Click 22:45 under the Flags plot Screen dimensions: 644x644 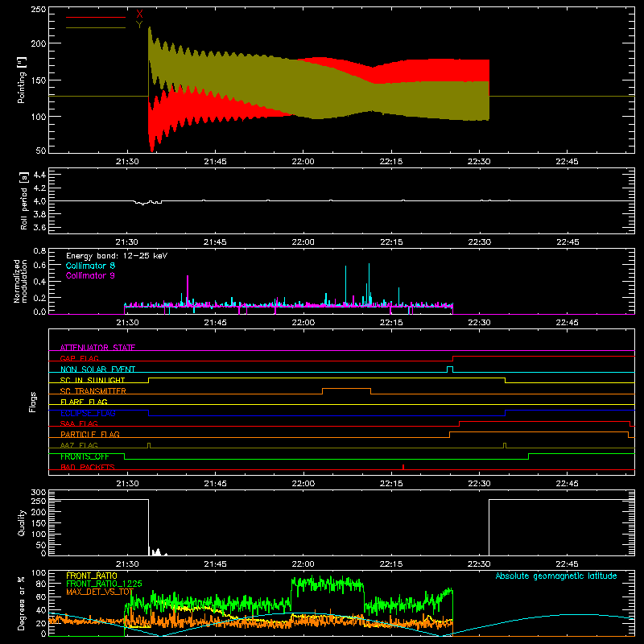point(568,484)
